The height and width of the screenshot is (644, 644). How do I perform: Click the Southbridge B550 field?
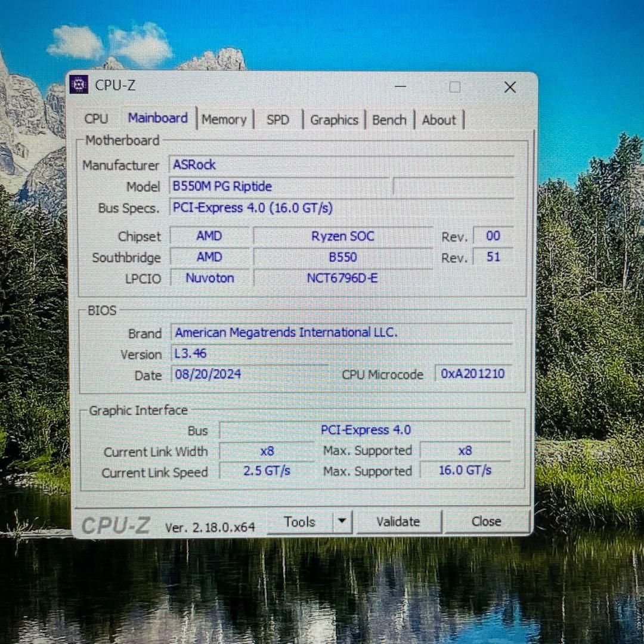pyautogui.click(x=343, y=256)
